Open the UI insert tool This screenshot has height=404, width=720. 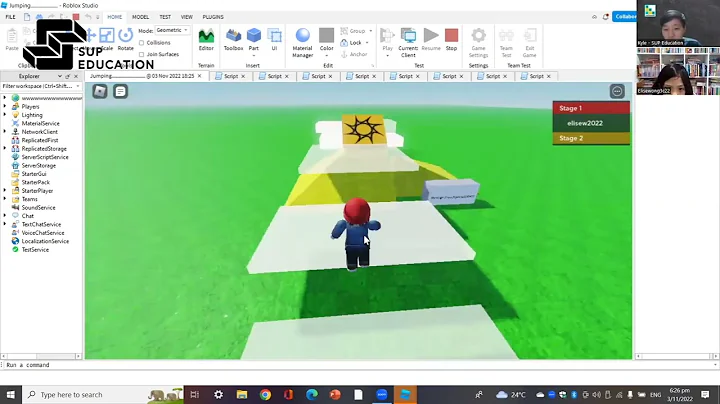tap(274, 40)
